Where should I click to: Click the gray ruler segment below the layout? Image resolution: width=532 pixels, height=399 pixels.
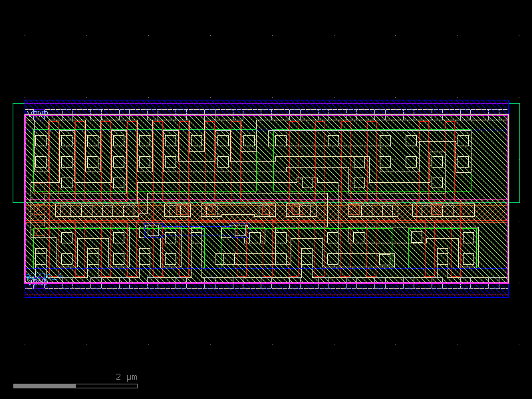click(47, 384)
